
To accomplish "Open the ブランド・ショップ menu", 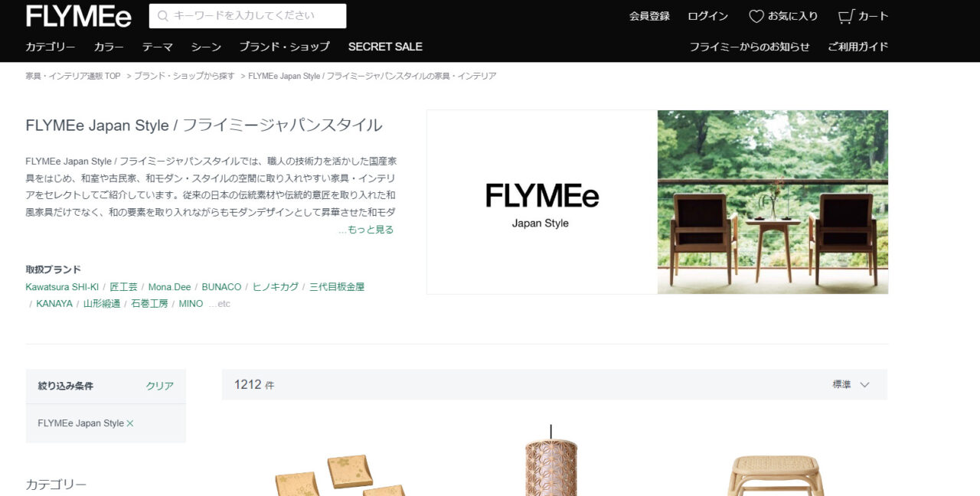I will tap(284, 47).
